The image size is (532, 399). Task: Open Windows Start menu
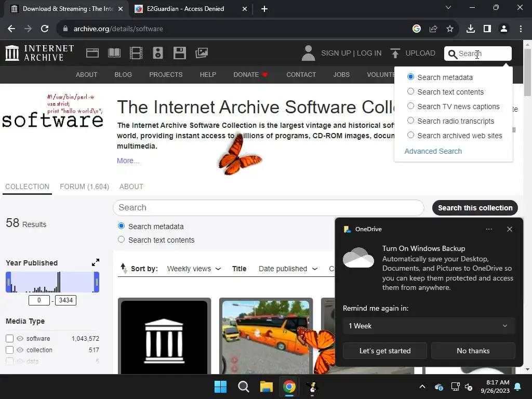tap(220, 387)
